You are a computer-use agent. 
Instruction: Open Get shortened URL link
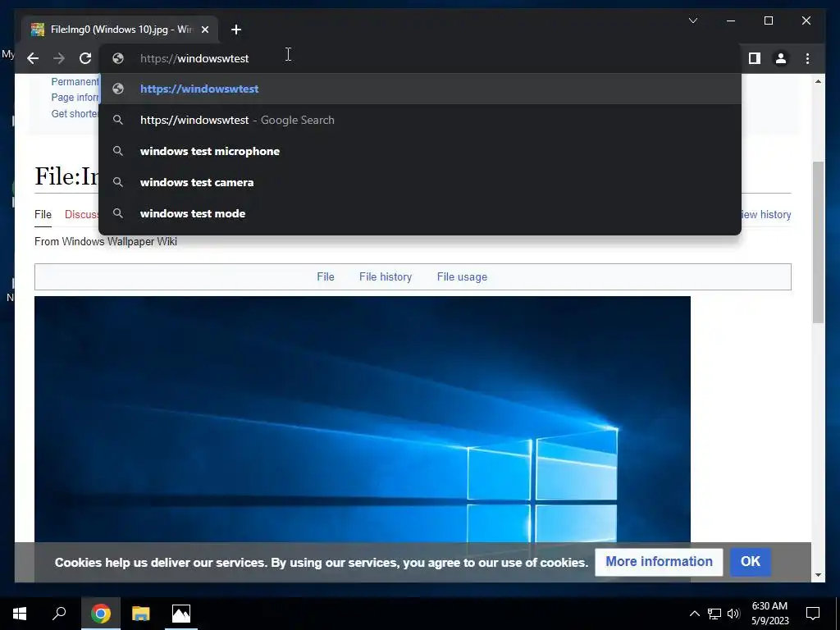[75, 113]
